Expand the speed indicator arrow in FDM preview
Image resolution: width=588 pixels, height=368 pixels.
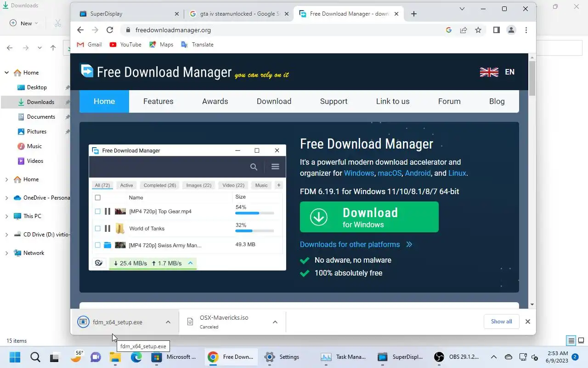[190, 263]
